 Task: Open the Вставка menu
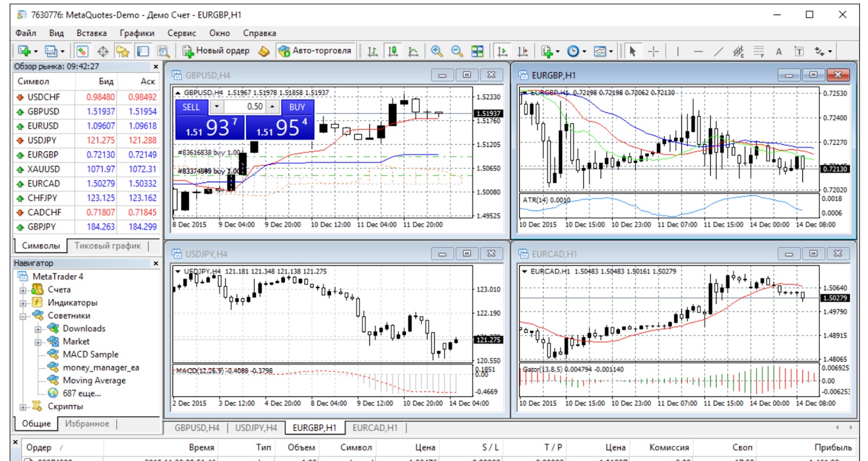[91, 33]
